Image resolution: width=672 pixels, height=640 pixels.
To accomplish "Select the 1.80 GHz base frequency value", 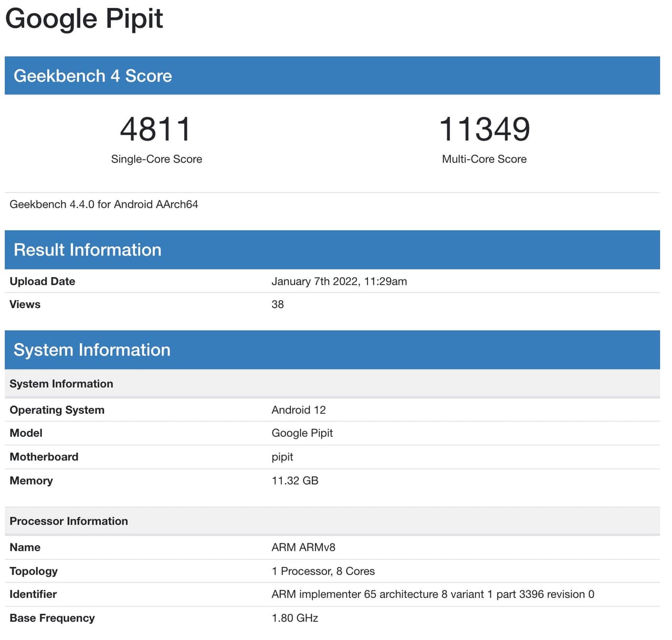I will 295,618.
